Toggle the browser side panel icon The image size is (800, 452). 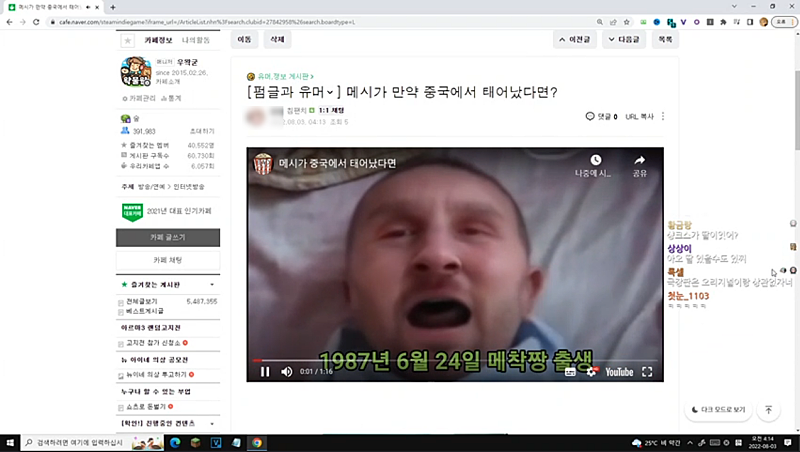tap(749, 22)
